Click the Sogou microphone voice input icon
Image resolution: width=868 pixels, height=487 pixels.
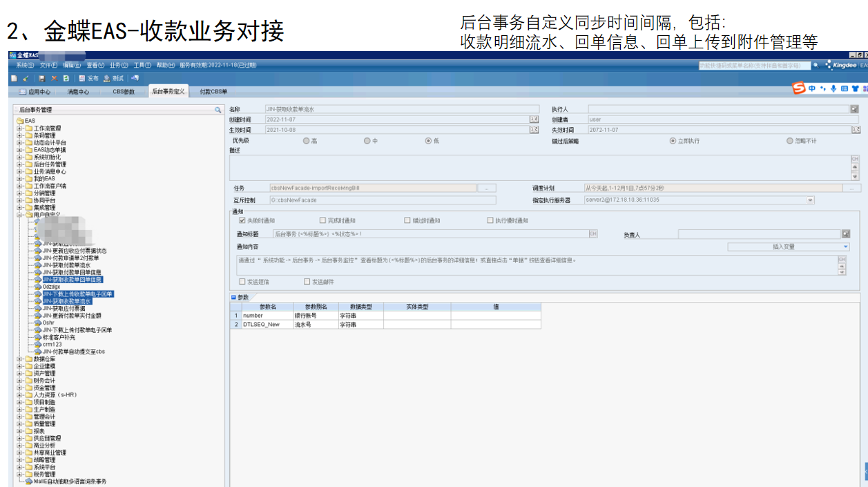(833, 88)
